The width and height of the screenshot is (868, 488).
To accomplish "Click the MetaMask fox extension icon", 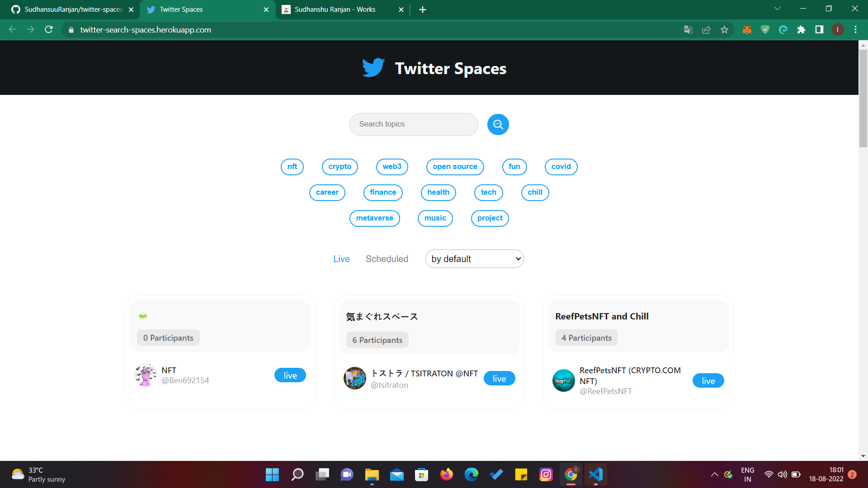I will (x=747, y=30).
